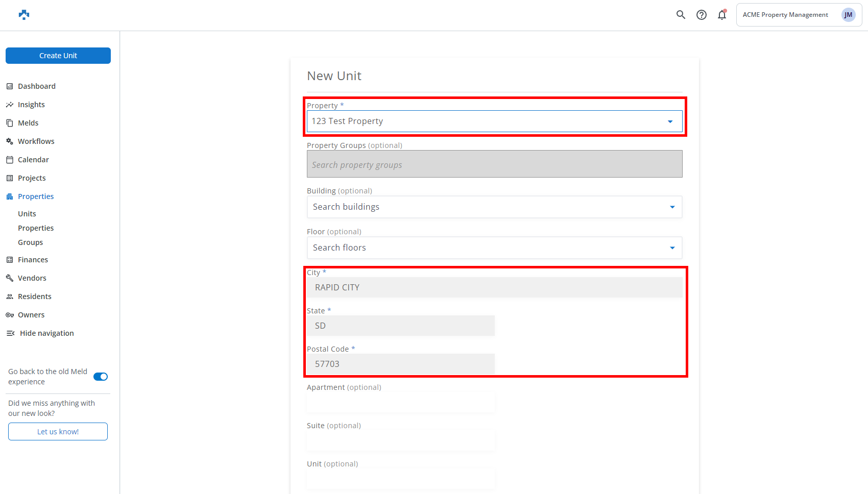Click the Calendar icon in sidebar

10,160
